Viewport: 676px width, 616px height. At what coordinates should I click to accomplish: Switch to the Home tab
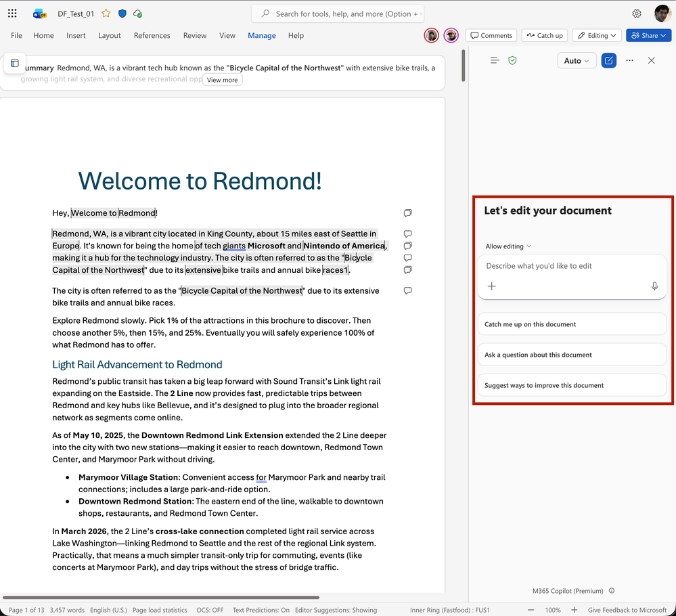click(43, 35)
